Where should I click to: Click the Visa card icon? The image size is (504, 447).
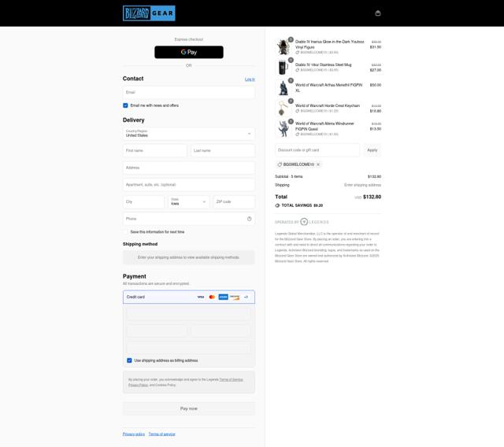201,297
